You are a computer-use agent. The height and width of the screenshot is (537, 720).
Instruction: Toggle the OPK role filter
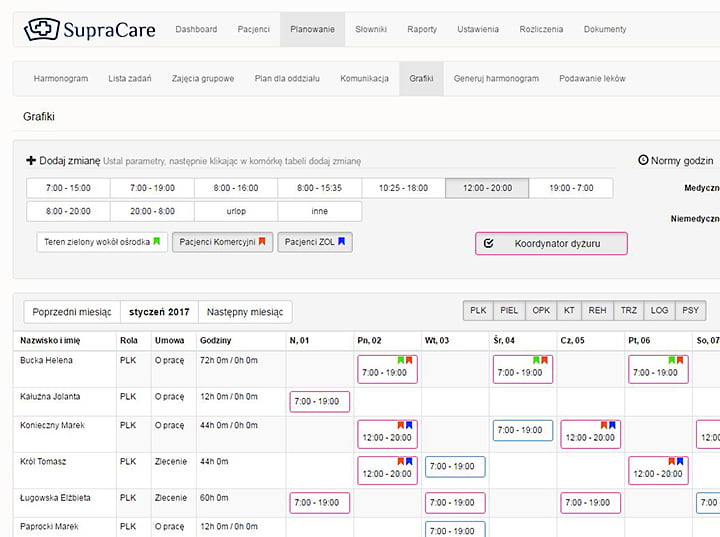click(x=541, y=311)
